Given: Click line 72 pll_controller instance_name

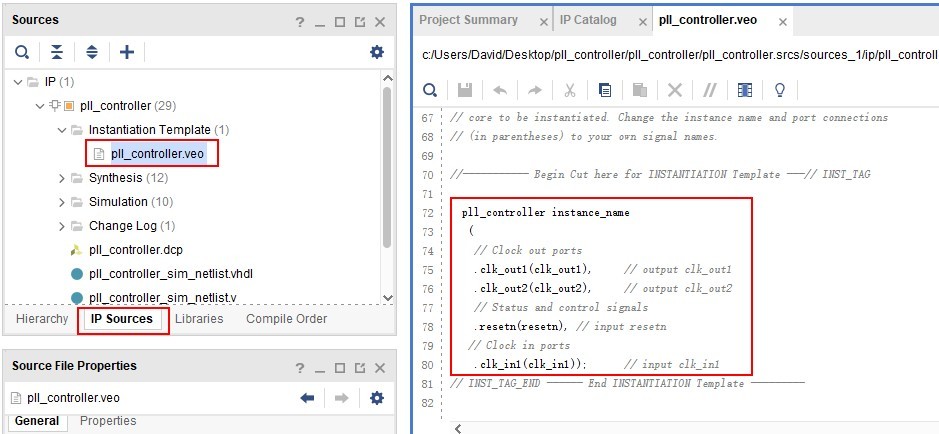Looking at the screenshot, I should (x=546, y=213).
